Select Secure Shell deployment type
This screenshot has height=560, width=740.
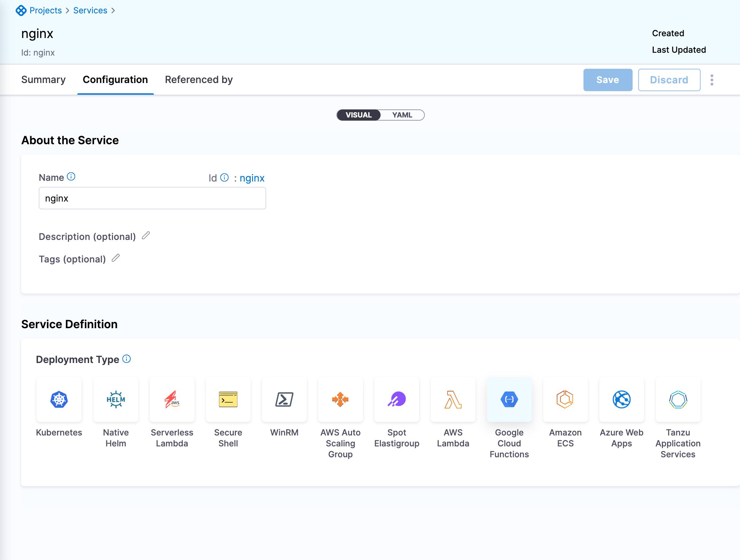pos(228,400)
